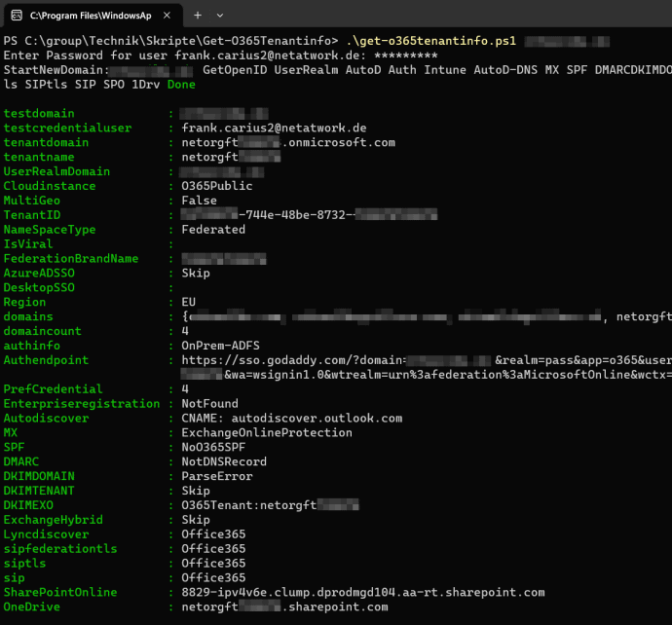This screenshot has width=672, height=625.
Task: Open the new tab profile dropdown arrow
Action: [220, 16]
